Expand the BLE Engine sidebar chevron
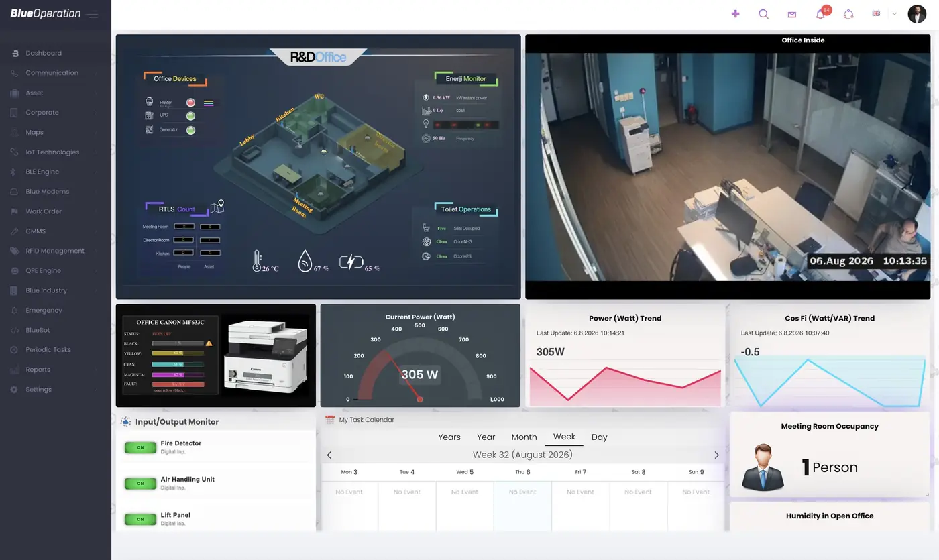Screen dimensions: 939x560 click(x=96, y=172)
